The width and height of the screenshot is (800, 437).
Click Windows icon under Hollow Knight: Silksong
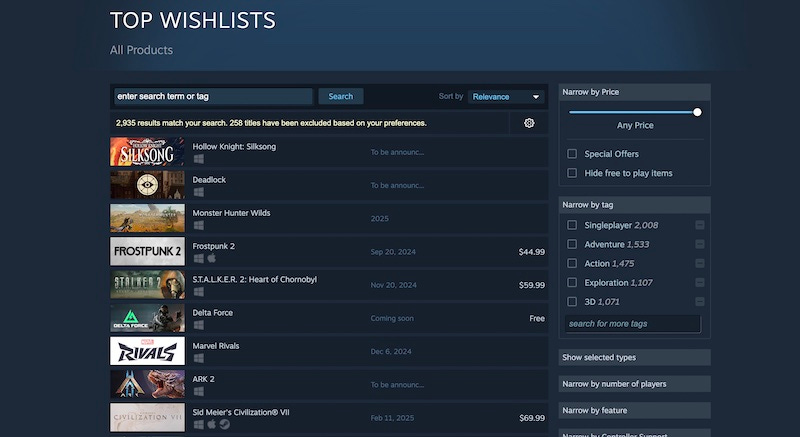198,159
